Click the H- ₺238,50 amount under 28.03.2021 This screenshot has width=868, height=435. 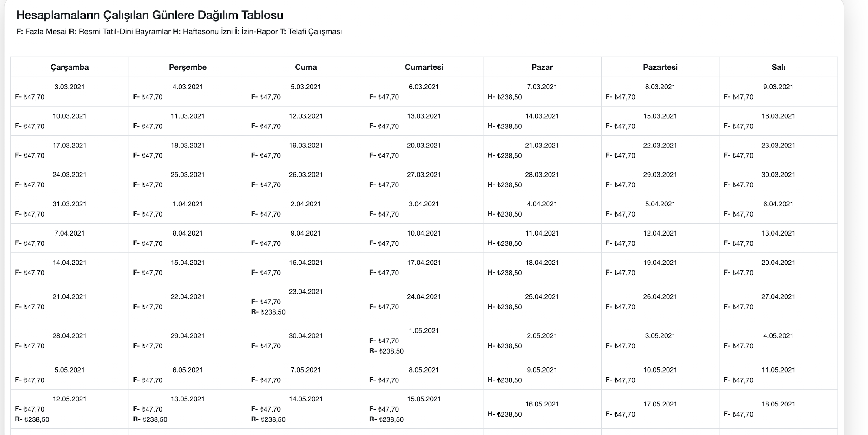click(x=505, y=185)
